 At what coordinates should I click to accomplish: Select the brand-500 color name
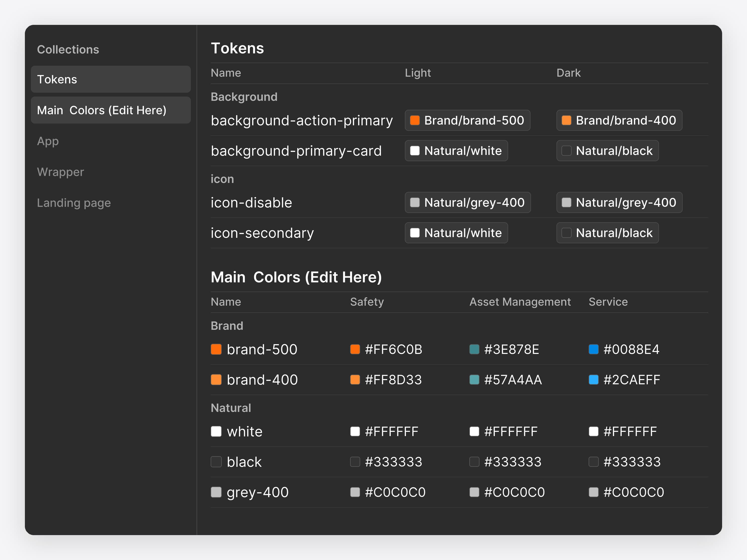(262, 349)
